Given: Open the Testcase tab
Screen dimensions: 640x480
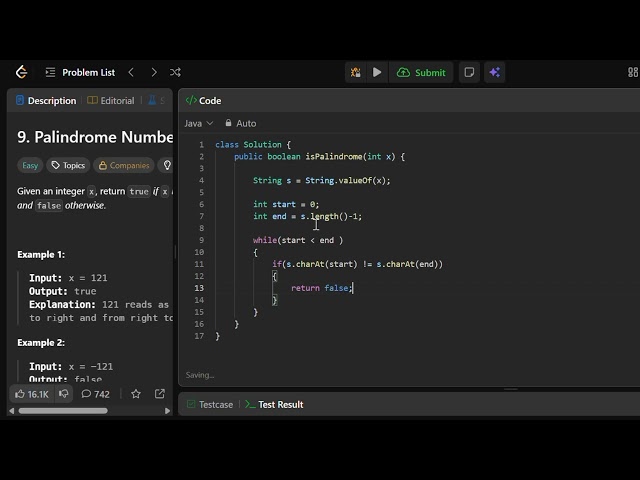Looking at the screenshot, I should point(210,404).
